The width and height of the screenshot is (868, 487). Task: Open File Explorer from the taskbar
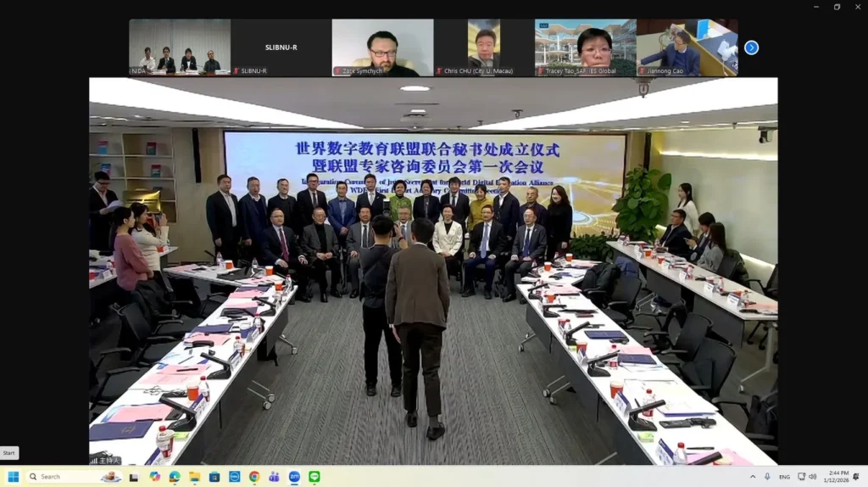coord(194,477)
